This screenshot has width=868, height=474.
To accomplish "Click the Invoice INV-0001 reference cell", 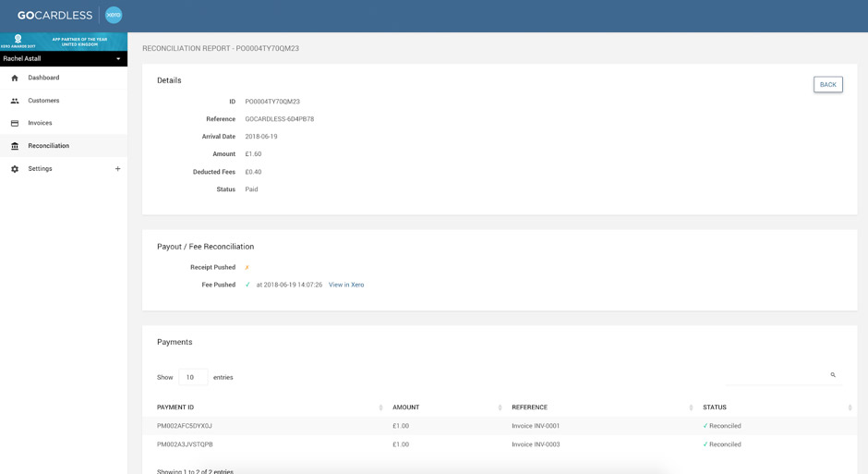I will pos(536,426).
